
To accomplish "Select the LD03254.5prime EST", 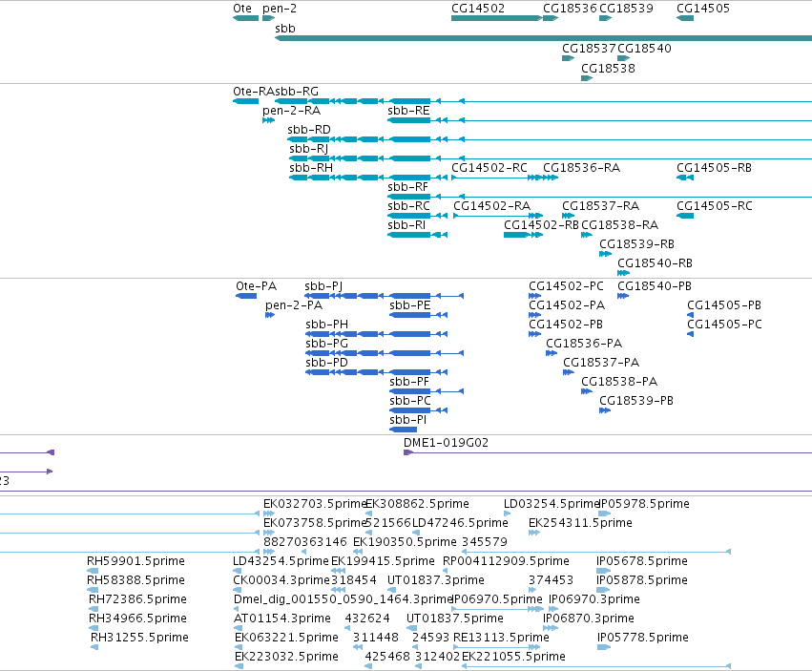I will (507, 514).
